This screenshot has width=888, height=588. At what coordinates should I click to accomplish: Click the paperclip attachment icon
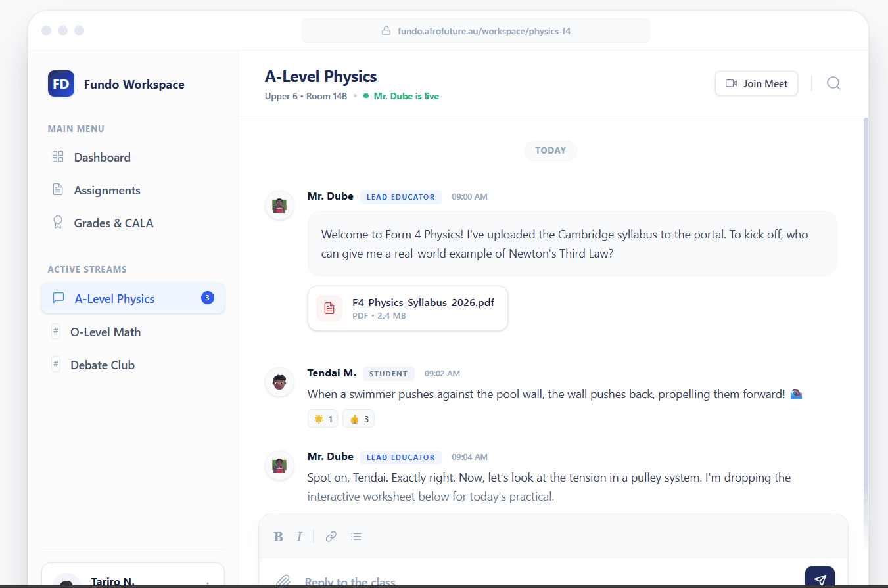click(283, 581)
